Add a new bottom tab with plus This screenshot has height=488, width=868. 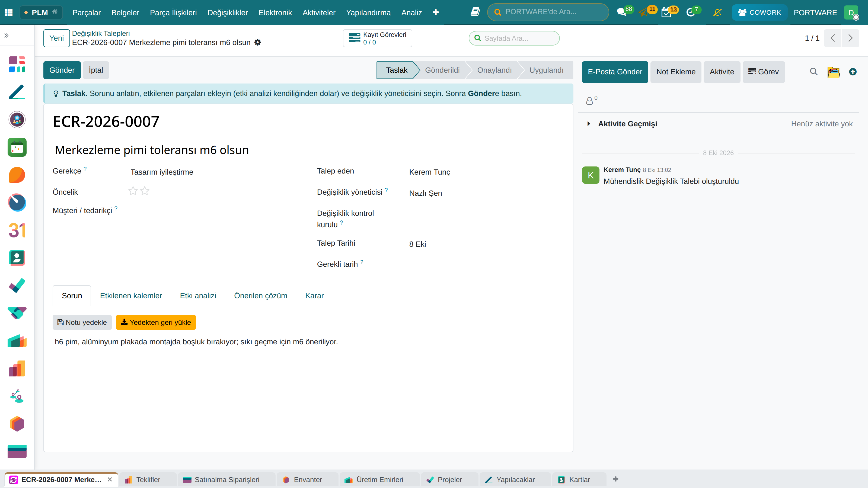(x=616, y=479)
